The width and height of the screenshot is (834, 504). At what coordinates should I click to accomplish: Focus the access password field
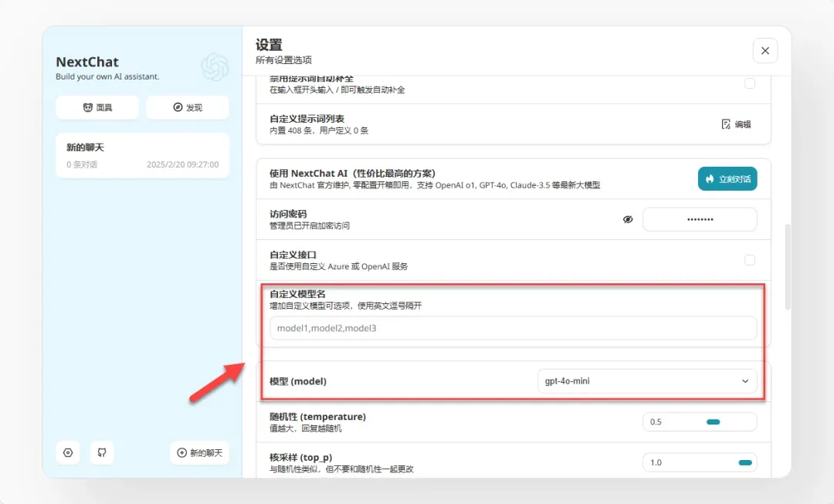point(700,219)
